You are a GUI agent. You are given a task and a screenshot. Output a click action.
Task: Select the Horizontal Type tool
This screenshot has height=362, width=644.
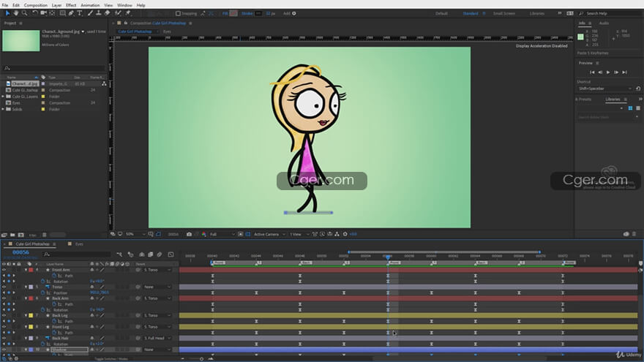point(80,14)
